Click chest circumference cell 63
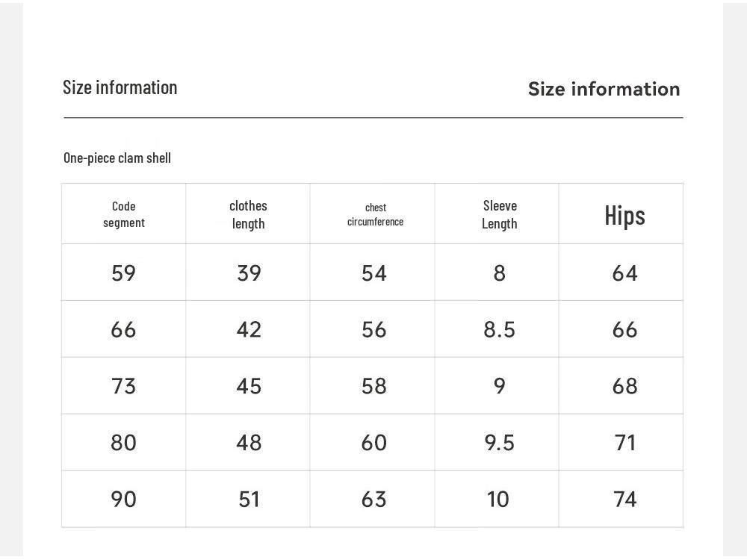The image size is (747, 560). tap(374, 499)
